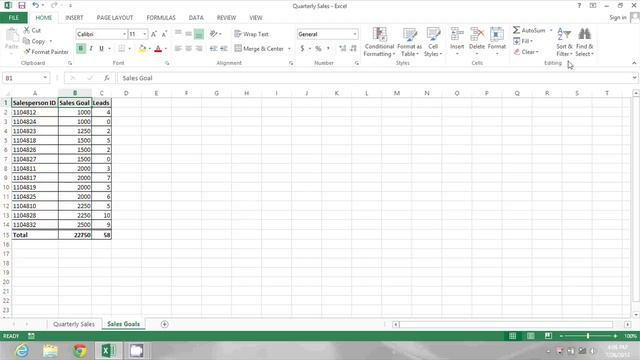The image size is (640, 360).
Task: Align text left
Action: [x=178, y=49]
